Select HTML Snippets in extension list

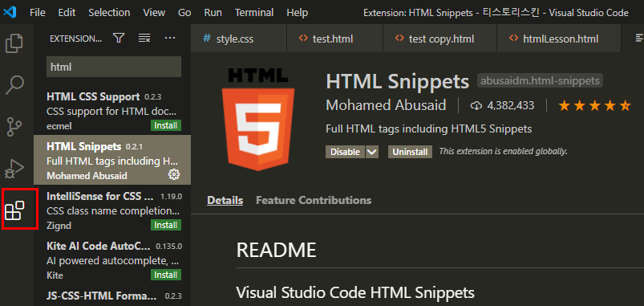coord(112,160)
